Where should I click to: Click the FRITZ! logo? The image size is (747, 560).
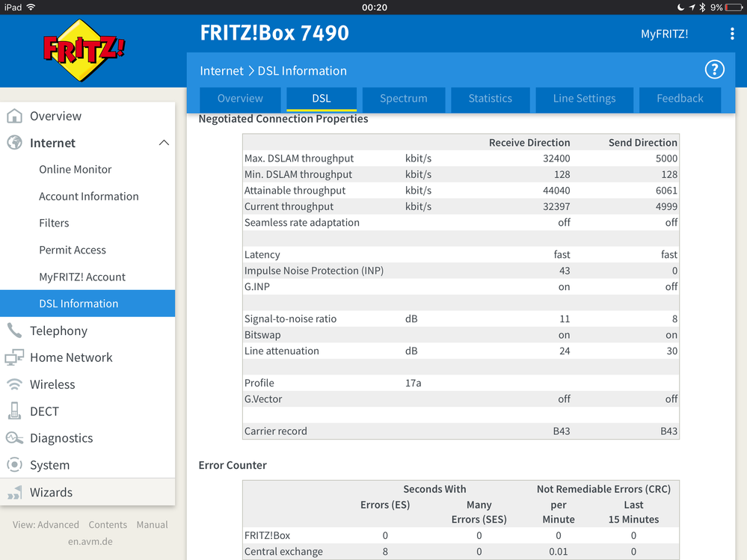(x=84, y=50)
